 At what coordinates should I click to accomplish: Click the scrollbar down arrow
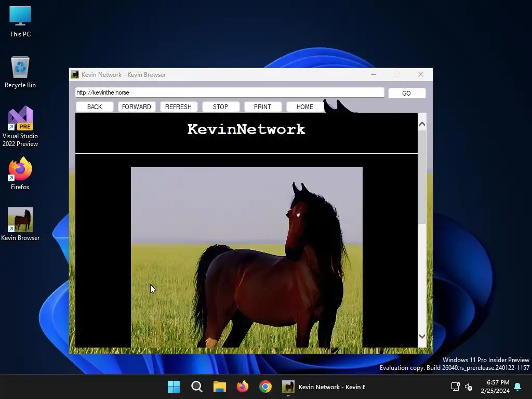coord(422,337)
